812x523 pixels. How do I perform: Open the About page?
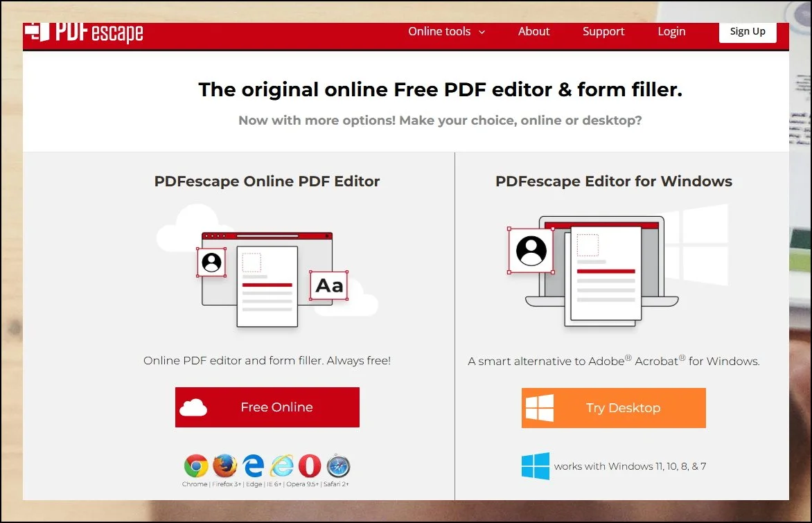tap(533, 32)
